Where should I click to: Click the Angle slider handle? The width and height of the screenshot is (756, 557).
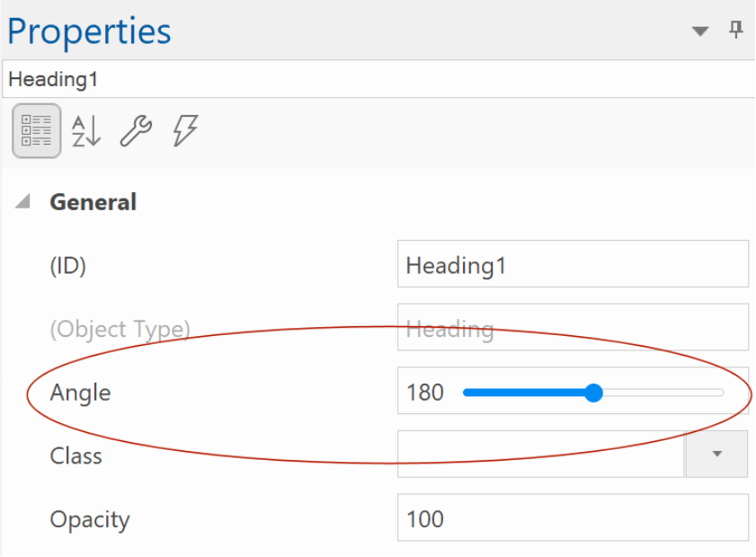click(593, 393)
